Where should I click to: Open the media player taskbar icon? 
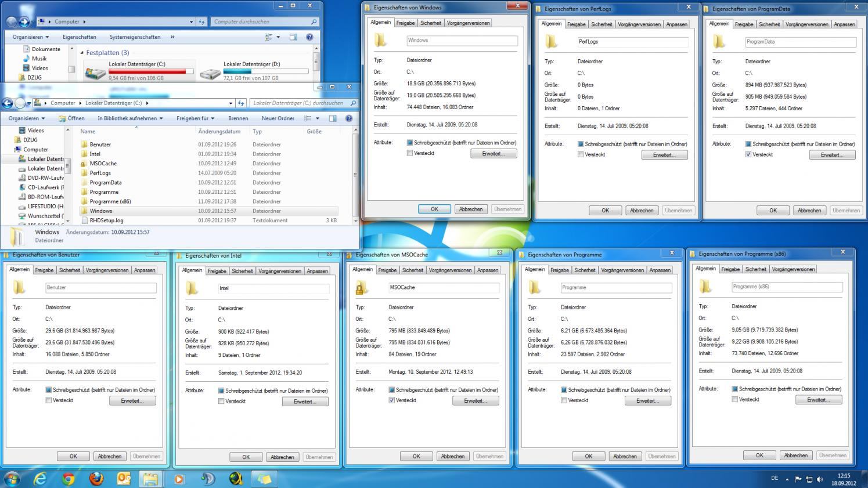click(x=179, y=479)
